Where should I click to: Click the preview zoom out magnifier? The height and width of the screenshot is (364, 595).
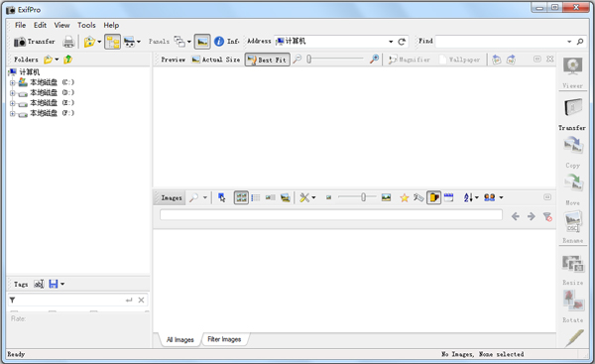297,59
